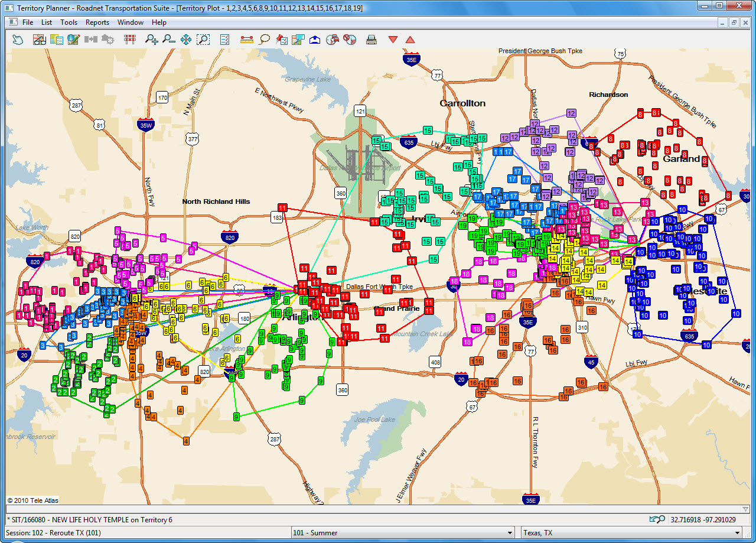The image size is (756, 543).
Task: Open the Reports menu
Action: coord(97,22)
